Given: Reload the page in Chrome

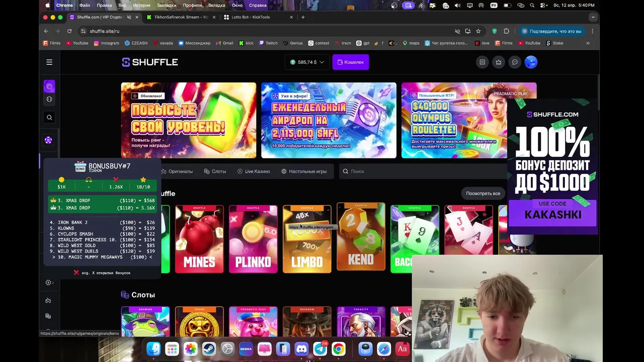Looking at the screenshot, I should [x=69, y=31].
